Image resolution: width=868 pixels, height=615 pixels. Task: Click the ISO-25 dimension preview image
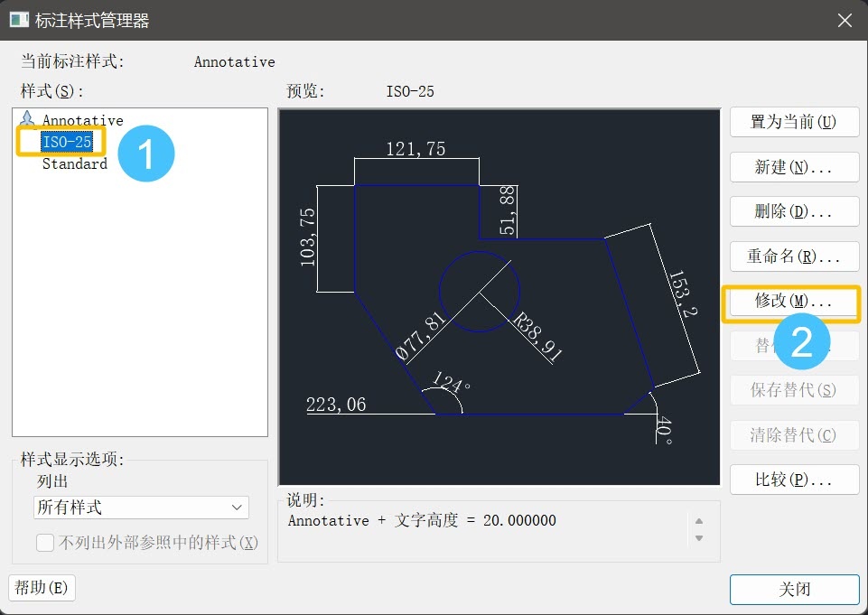click(x=499, y=297)
